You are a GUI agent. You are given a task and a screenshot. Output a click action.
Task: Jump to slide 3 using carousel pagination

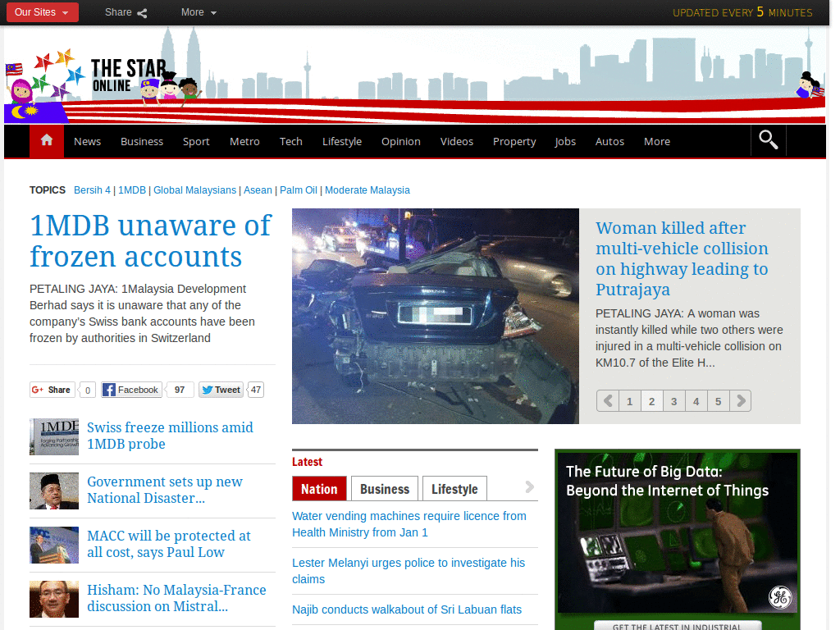[673, 400]
